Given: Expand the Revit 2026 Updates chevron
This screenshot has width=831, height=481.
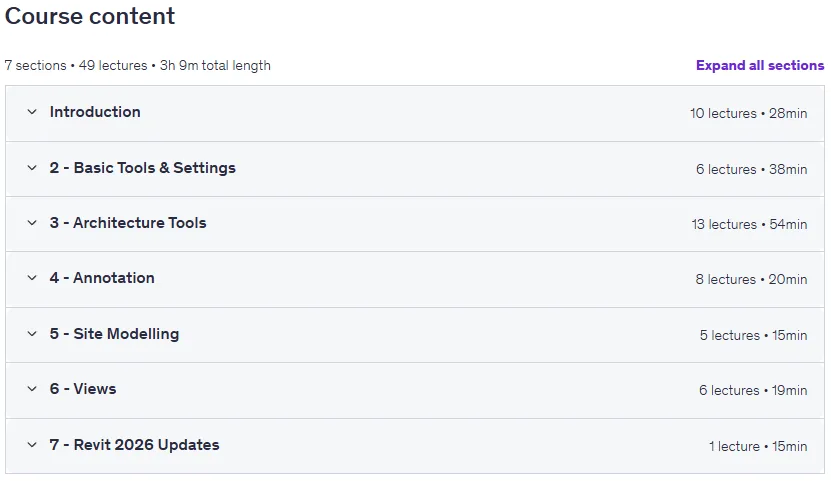Looking at the screenshot, I should pyautogui.click(x=32, y=445).
